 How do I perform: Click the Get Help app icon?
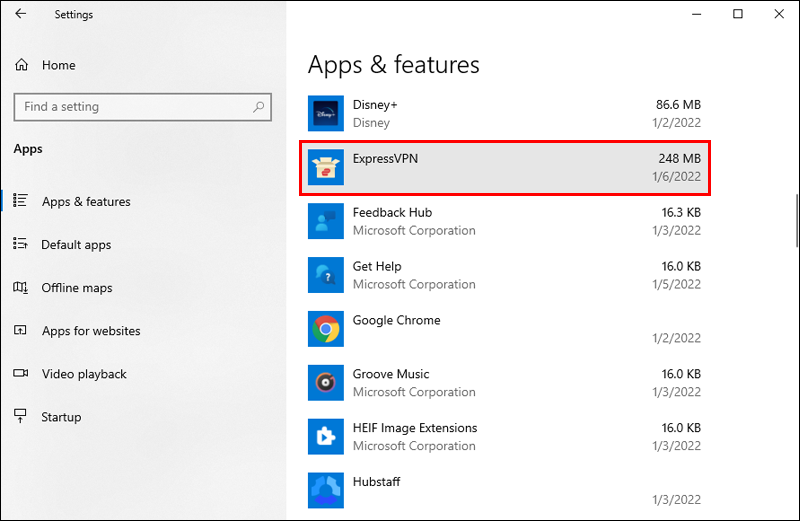coord(326,276)
